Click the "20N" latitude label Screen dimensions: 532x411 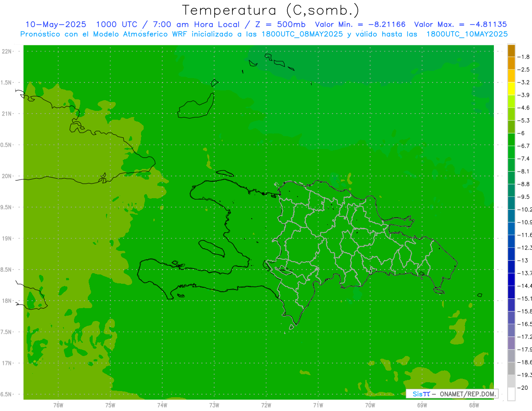click(x=7, y=176)
